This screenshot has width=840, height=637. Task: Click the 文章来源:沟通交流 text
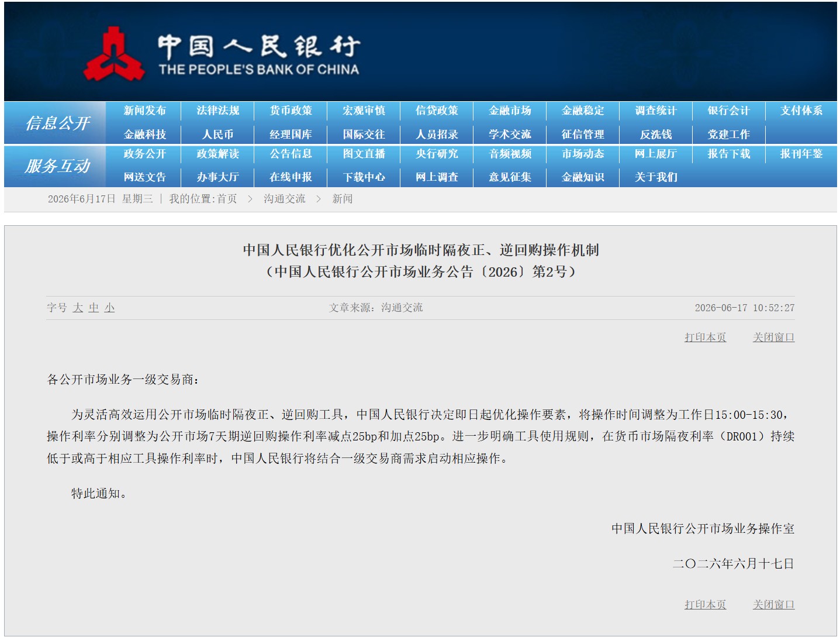pyautogui.click(x=376, y=308)
